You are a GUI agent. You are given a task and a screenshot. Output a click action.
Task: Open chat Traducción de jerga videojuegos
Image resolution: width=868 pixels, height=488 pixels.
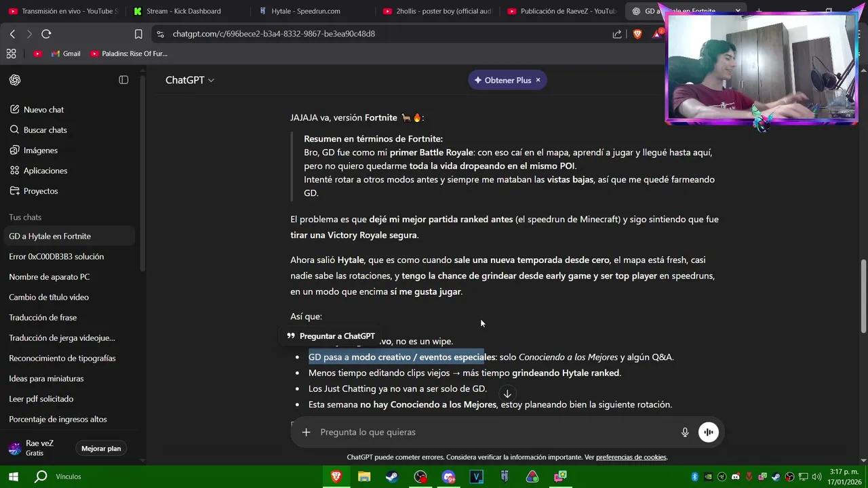tap(68, 338)
